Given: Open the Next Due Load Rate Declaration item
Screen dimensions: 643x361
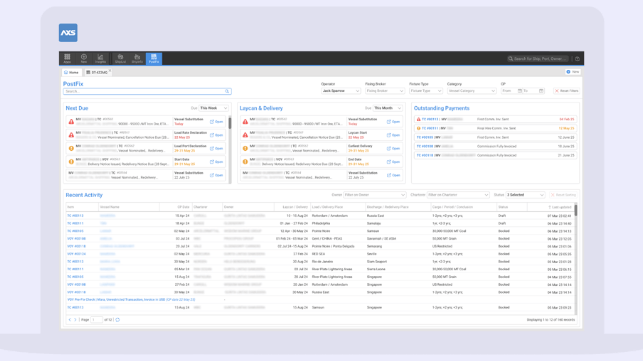Looking at the screenshot, I should tap(217, 135).
